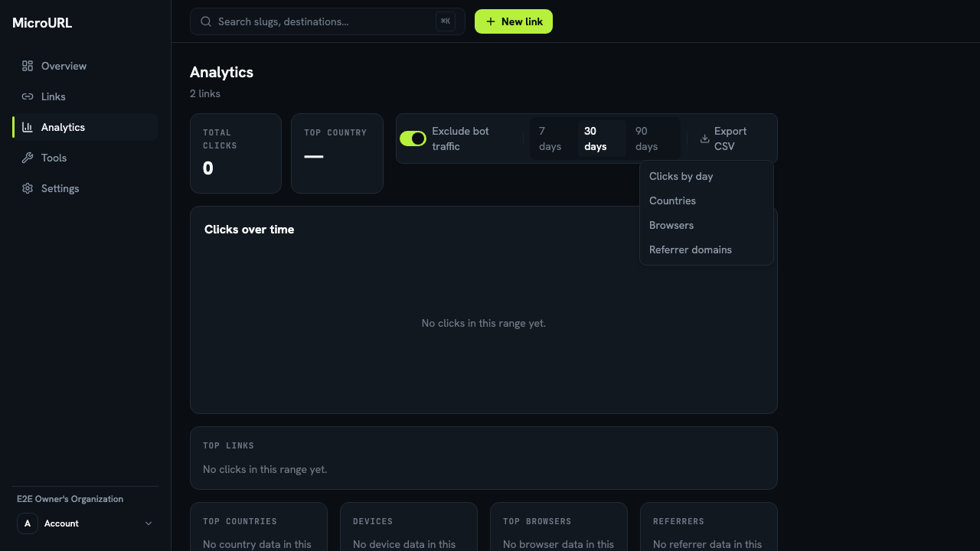This screenshot has height=551, width=980.
Task: Create a New link
Action: (514, 21)
